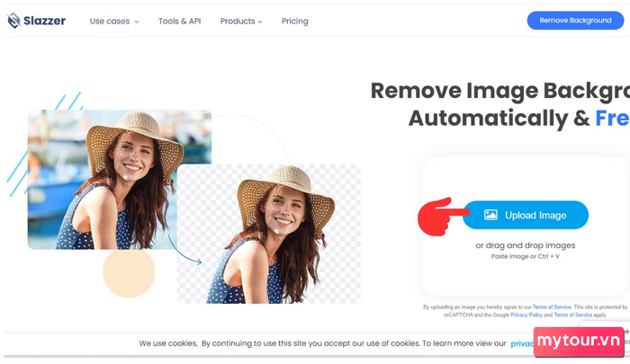
Task: Click the red pointing hand graphic
Action: [442, 217]
